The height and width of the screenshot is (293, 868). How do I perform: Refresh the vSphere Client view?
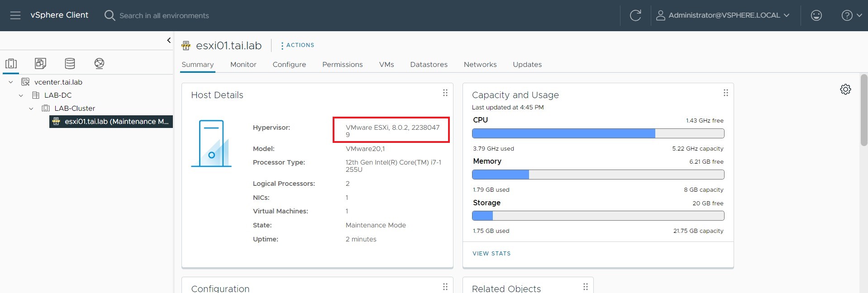point(635,15)
